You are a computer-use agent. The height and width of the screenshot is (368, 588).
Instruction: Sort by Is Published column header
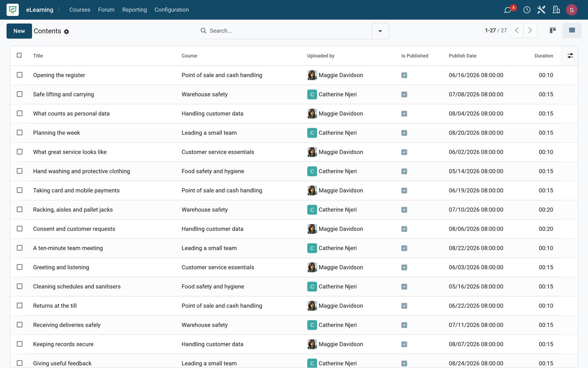[x=415, y=56]
